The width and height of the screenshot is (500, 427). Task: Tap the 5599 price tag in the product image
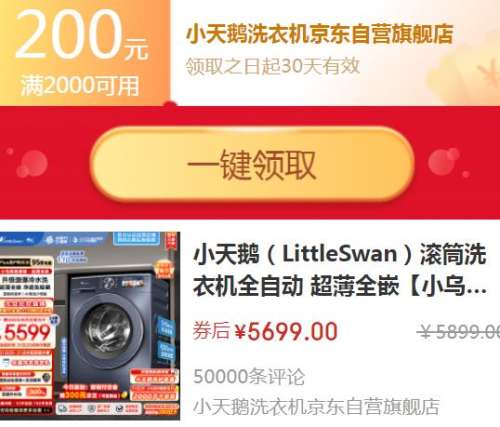click(25, 332)
